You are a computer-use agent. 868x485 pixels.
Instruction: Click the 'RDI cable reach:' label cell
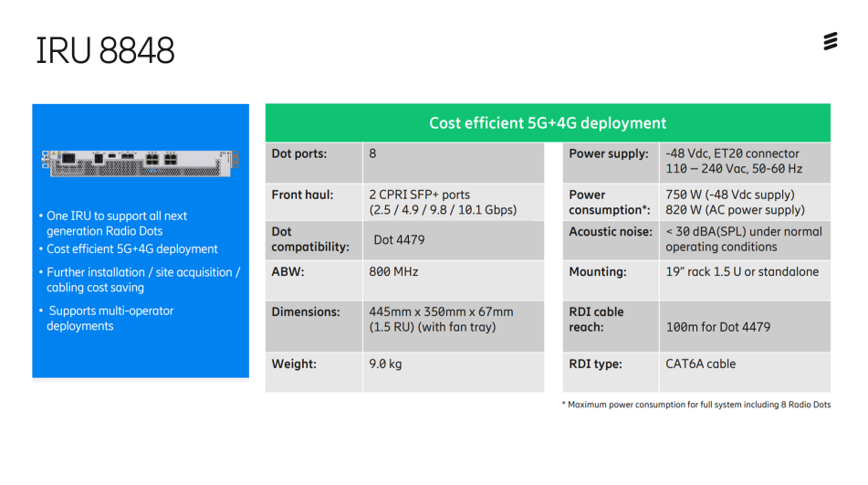coord(611,326)
